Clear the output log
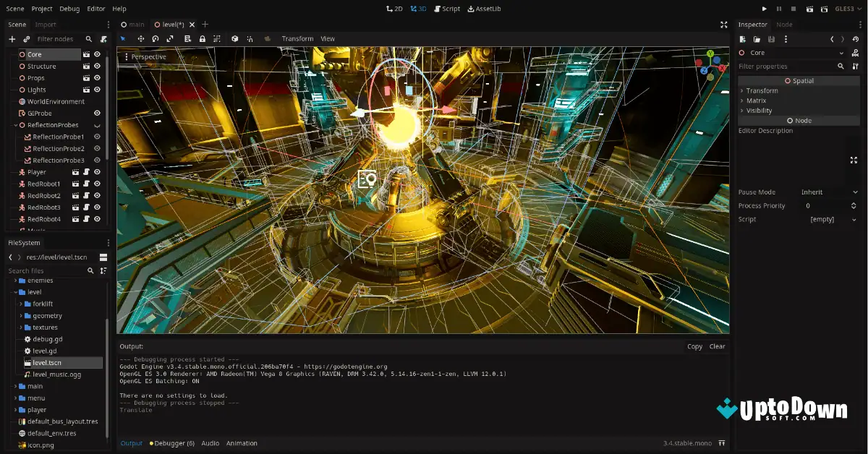This screenshot has height=454, width=868. 717,346
